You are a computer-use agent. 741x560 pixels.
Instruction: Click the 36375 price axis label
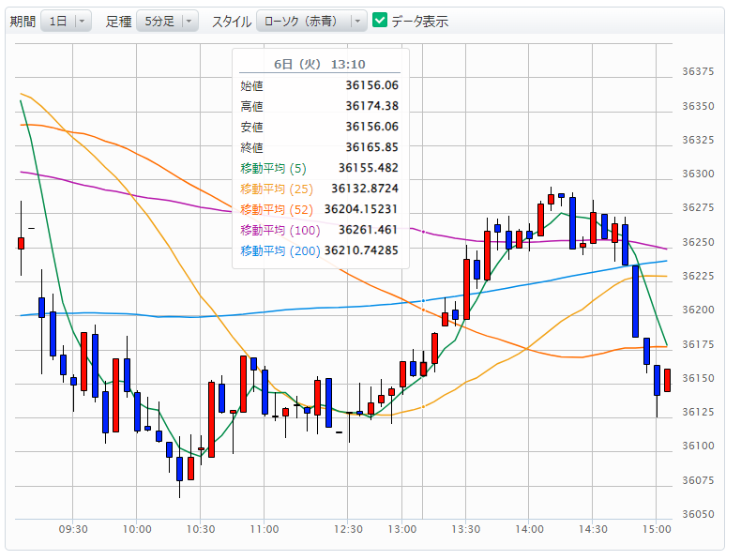[x=698, y=72]
